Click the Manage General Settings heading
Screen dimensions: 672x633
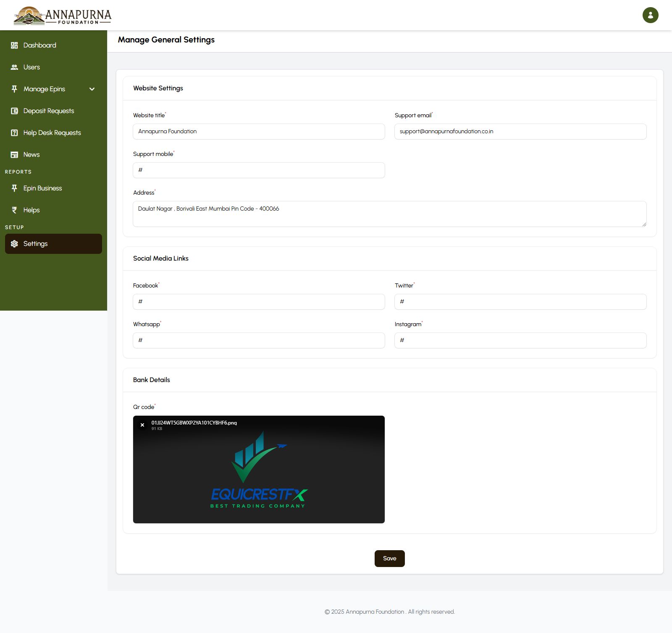(x=166, y=40)
